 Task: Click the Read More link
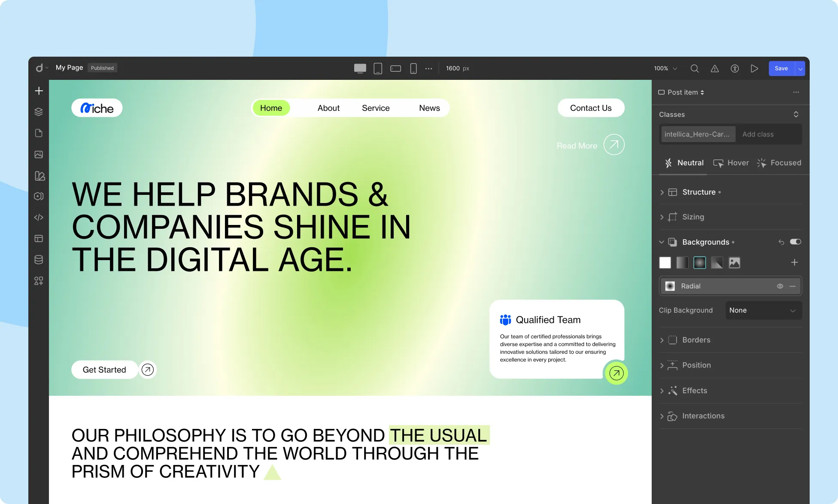coord(577,146)
